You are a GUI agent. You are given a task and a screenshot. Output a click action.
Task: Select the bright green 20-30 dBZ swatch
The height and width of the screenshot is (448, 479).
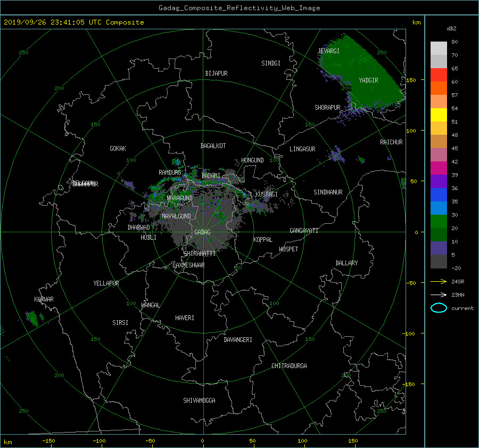pyautogui.click(x=439, y=222)
